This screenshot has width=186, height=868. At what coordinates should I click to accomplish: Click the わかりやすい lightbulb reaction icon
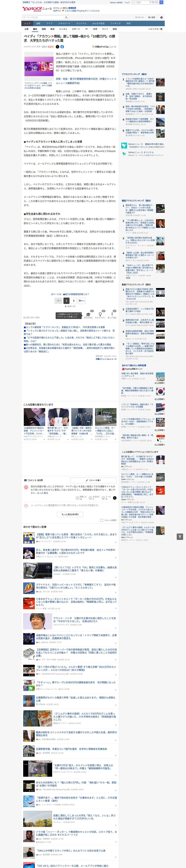(100, 314)
